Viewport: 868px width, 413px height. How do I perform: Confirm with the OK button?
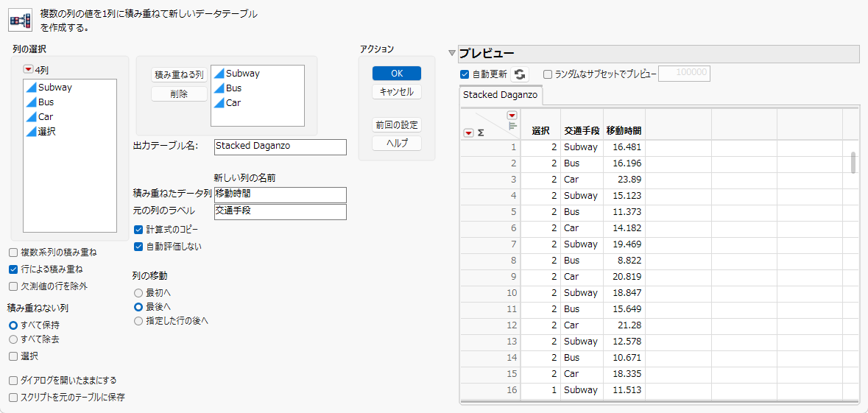397,73
